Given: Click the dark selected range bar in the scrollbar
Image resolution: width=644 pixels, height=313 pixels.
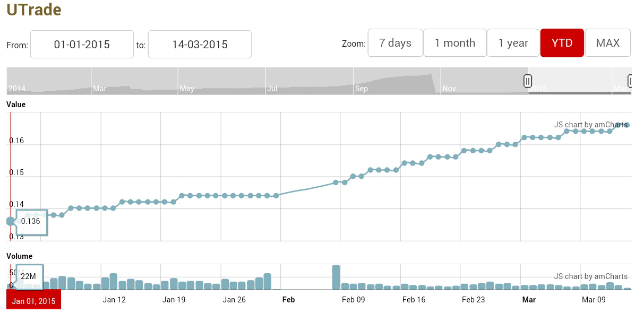Looking at the screenshot, I should pyautogui.click(x=580, y=93).
